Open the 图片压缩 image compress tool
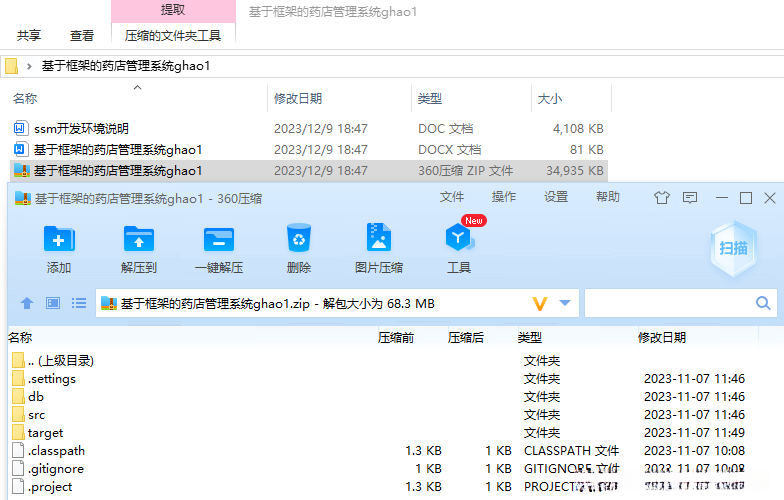This screenshot has height=500, width=784. coord(378,237)
